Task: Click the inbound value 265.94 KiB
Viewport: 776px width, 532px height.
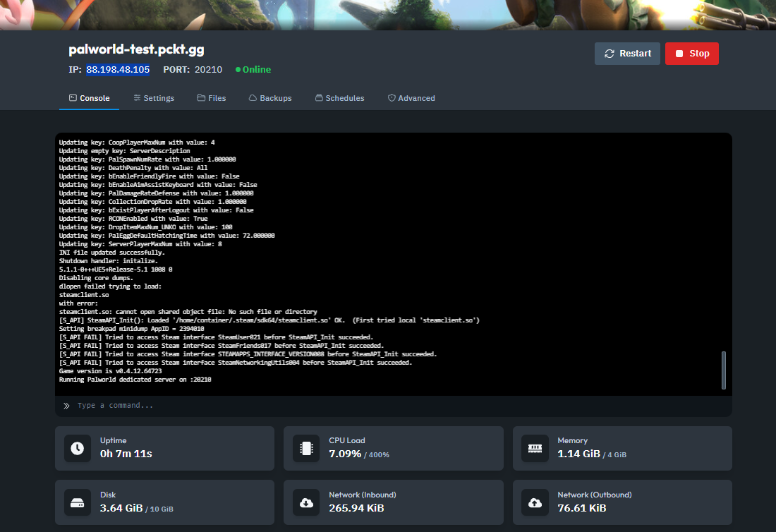Action: coord(356,508)
